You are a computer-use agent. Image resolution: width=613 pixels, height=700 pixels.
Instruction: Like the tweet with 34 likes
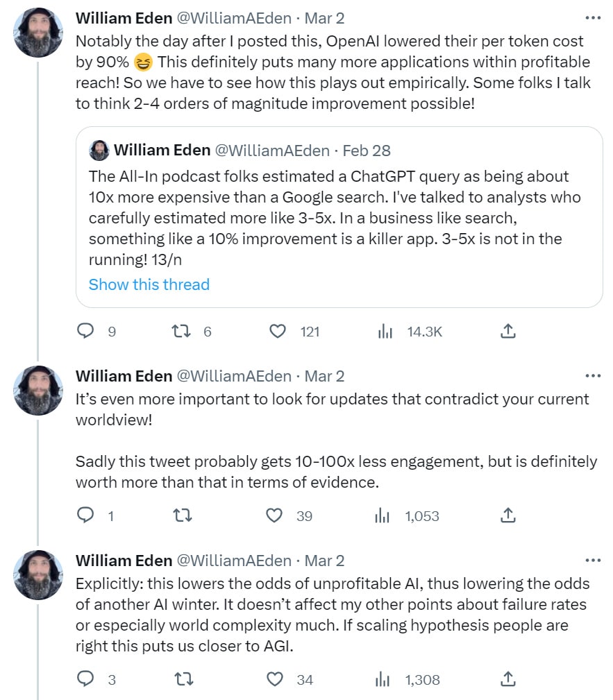coord(275,679)
